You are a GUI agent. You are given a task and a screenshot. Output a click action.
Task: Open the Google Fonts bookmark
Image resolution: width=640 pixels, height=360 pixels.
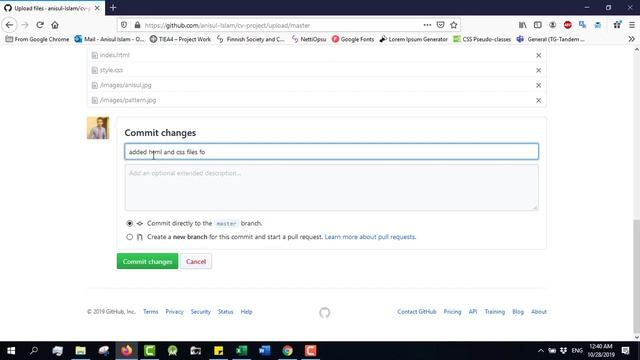353,39
